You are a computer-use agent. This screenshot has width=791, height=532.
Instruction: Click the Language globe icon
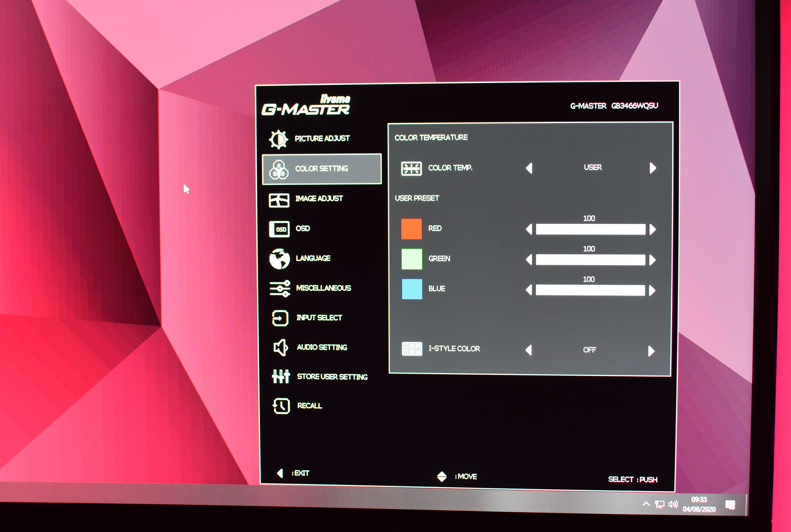(x=280, y=259)
